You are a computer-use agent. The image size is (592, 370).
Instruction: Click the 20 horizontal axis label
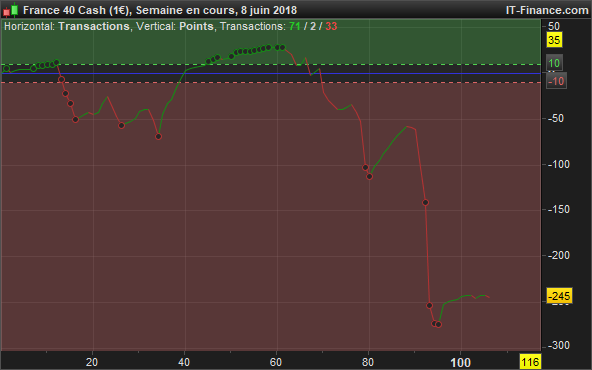[92, 362]
